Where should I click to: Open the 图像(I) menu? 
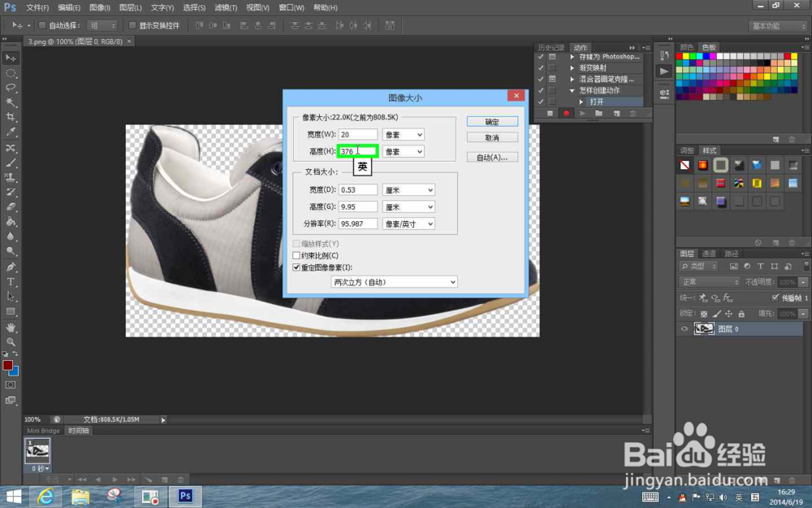(x=99, y=8)
